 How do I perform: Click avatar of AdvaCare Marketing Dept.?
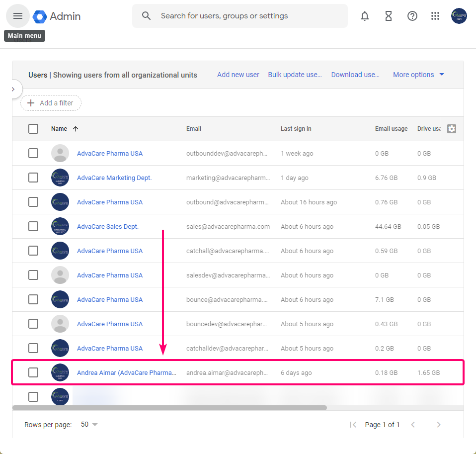coord(60,178)
